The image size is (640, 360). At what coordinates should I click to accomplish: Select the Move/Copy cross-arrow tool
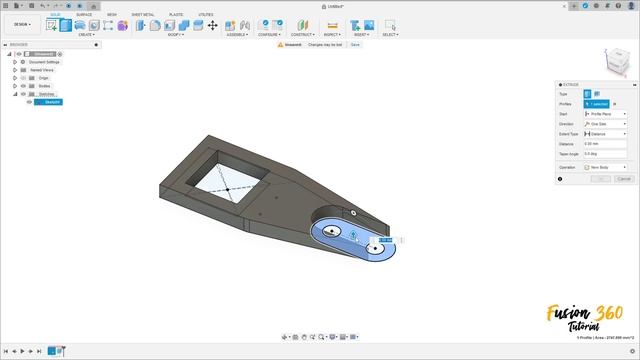click(x=213, y=25)
